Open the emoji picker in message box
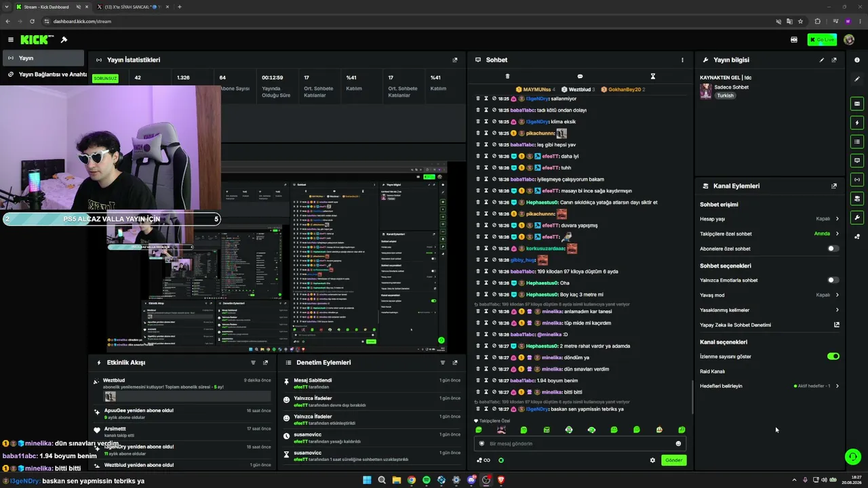868x488 pixels. 678,443
